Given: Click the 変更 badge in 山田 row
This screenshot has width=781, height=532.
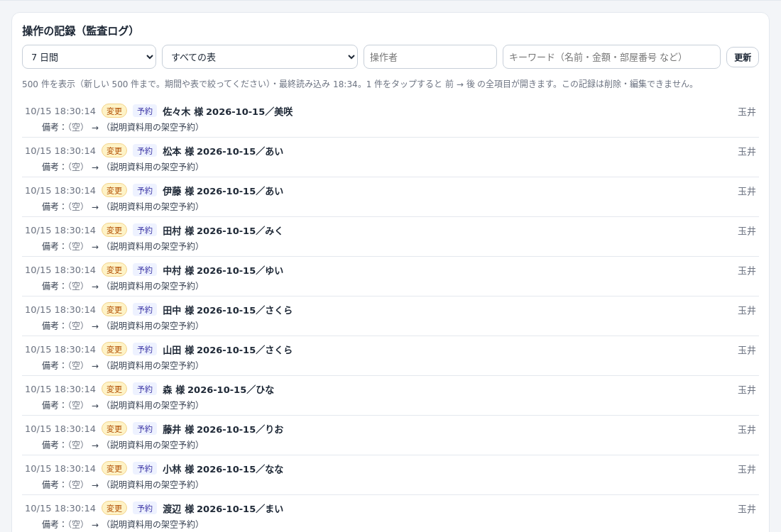Looking at the screenshot, I should 114,350.
